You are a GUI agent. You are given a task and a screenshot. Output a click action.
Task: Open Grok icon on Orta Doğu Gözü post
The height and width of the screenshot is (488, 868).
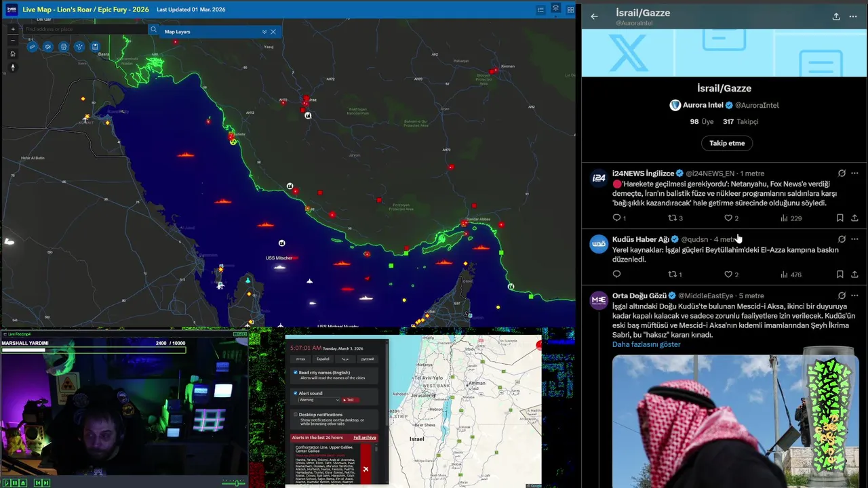[x=842, y=296]
